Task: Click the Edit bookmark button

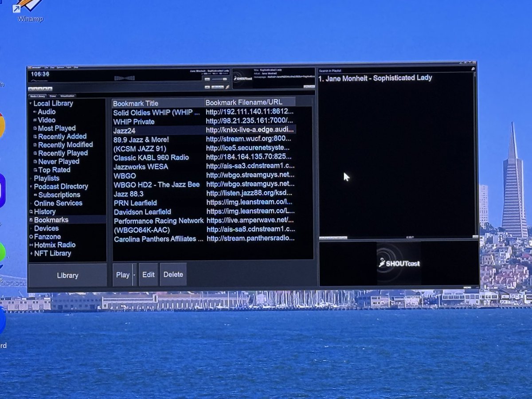Action: pyautogui.click(x=148, y=275)
